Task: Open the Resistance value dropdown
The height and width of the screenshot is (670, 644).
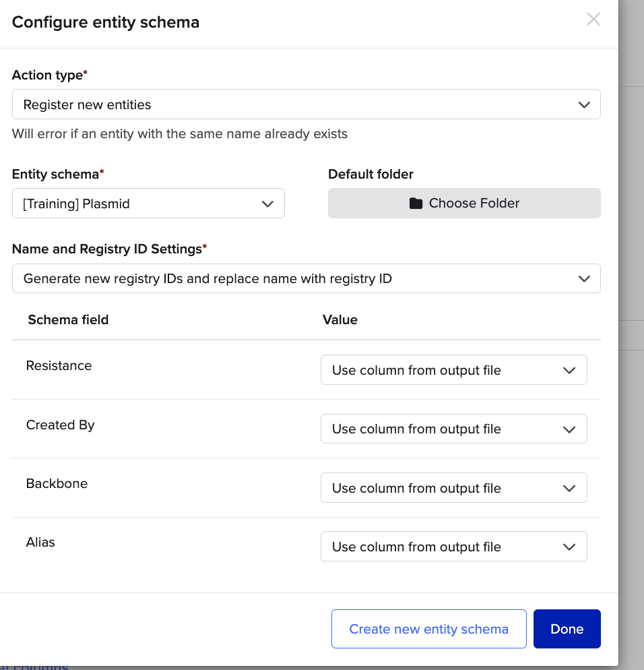Action: (453, 370)
